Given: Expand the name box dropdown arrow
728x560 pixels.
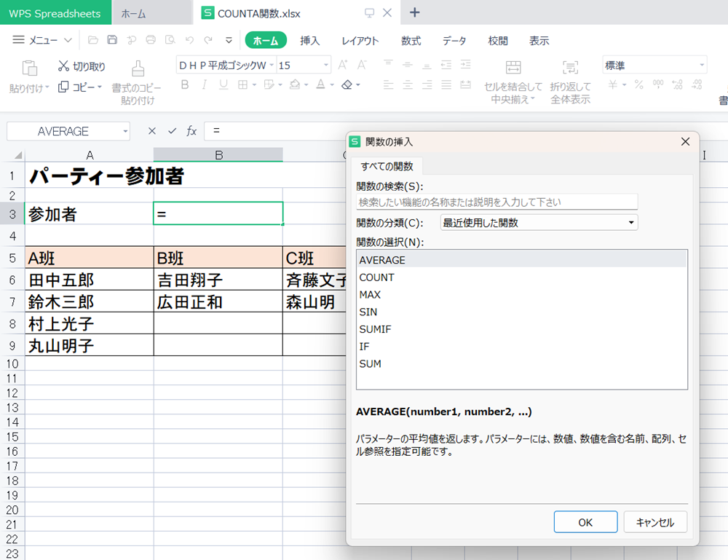Looking at the screenshot, I should pos(125,131).
